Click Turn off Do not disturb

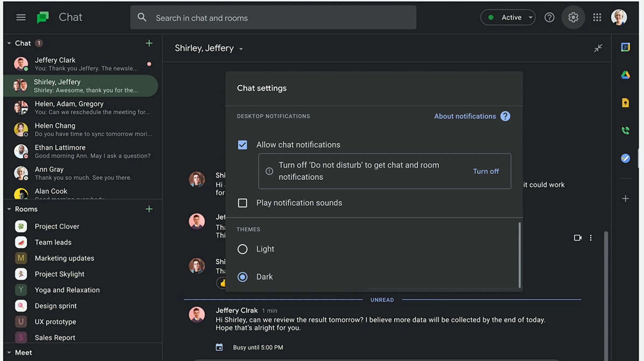(x=486, y=171)
